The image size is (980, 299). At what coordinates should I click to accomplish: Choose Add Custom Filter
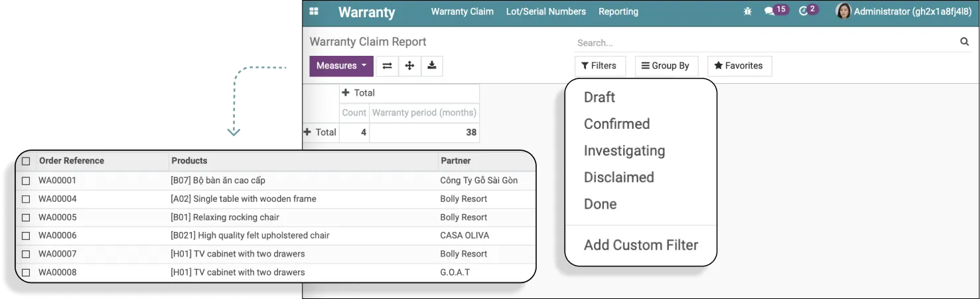tap(641, 245)
